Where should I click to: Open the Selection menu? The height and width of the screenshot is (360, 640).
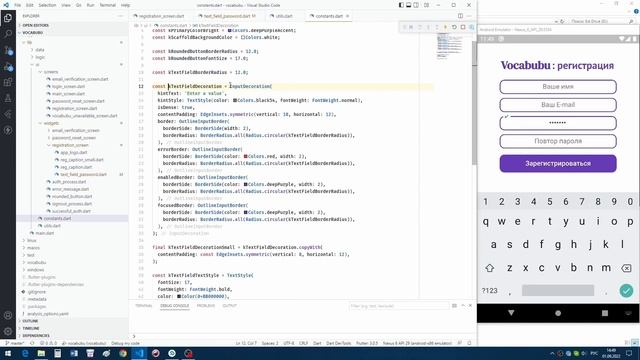pos(47,5)
